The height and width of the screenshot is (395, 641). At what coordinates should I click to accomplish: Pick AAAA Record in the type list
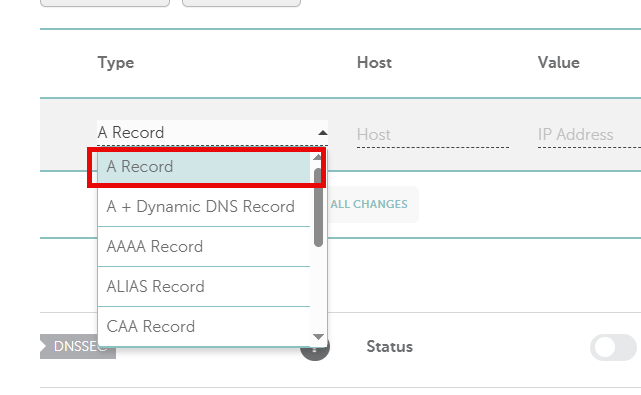(204, 247)
